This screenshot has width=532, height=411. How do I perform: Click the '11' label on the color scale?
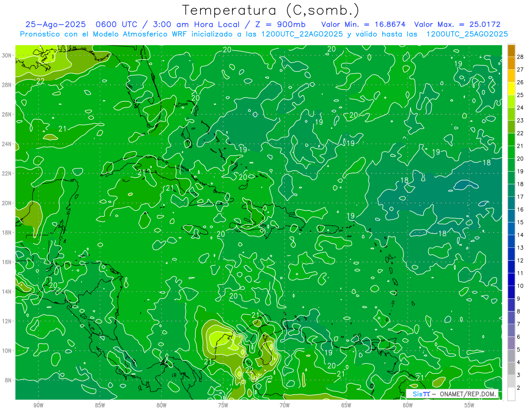coord(520,273)
